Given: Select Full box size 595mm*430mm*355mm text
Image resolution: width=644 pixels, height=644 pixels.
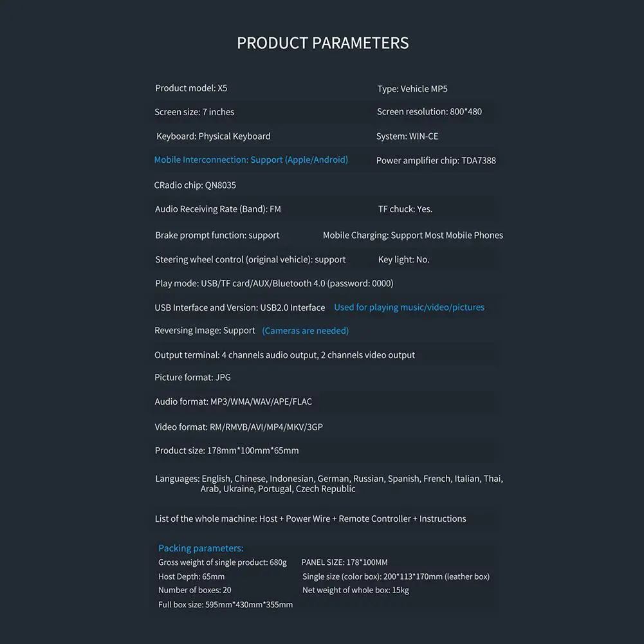Looking at the screenshot, I should (x=225, y=605).
